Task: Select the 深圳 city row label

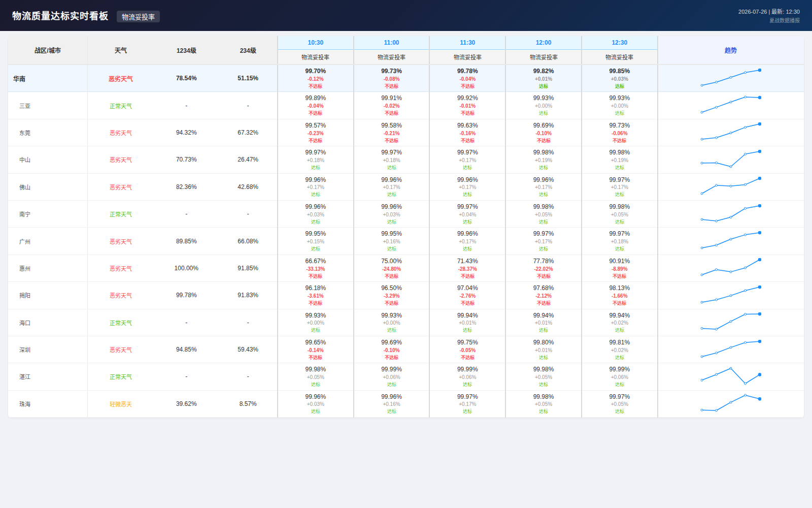Action: tap(25, 350)
